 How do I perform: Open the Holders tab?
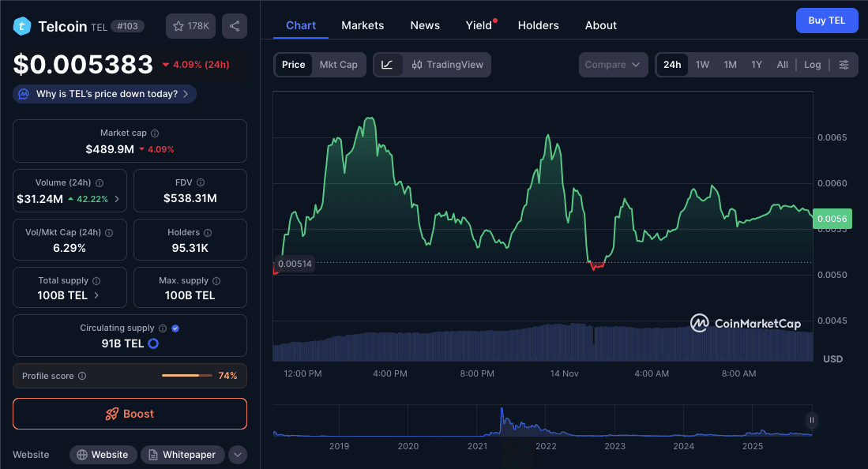click(x=538, y=24)
